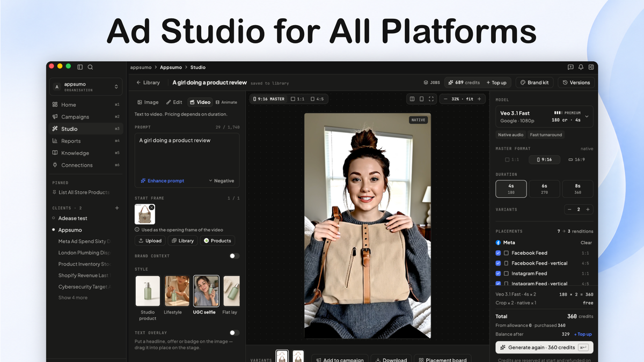This screenshot has height=362, width=644.
Task: Toggle right panel icon top right
Action: tap(591, 67)
